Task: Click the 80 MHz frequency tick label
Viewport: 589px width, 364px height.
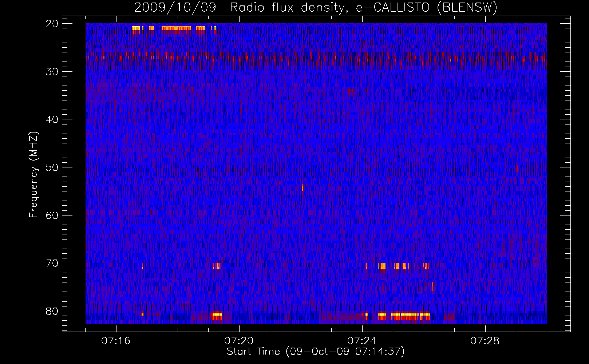Action: [x=52, y=311]
